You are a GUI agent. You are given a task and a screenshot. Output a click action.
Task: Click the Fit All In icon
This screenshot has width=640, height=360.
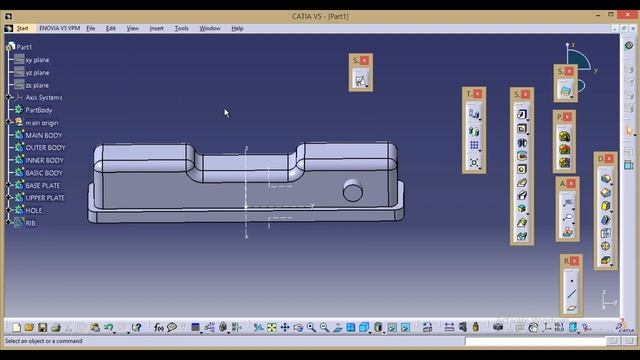point(271,327)
